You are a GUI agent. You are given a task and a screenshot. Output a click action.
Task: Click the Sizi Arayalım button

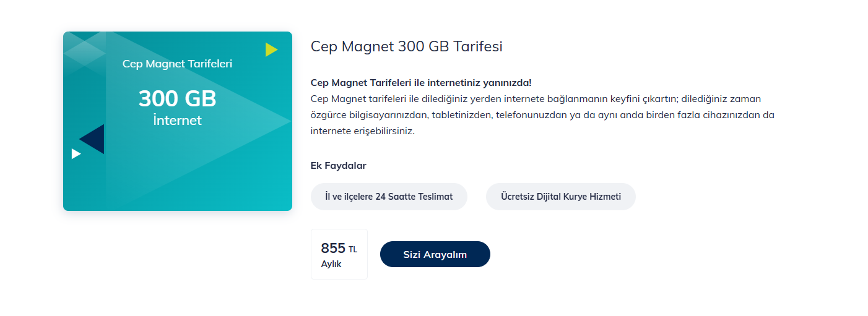435,254
